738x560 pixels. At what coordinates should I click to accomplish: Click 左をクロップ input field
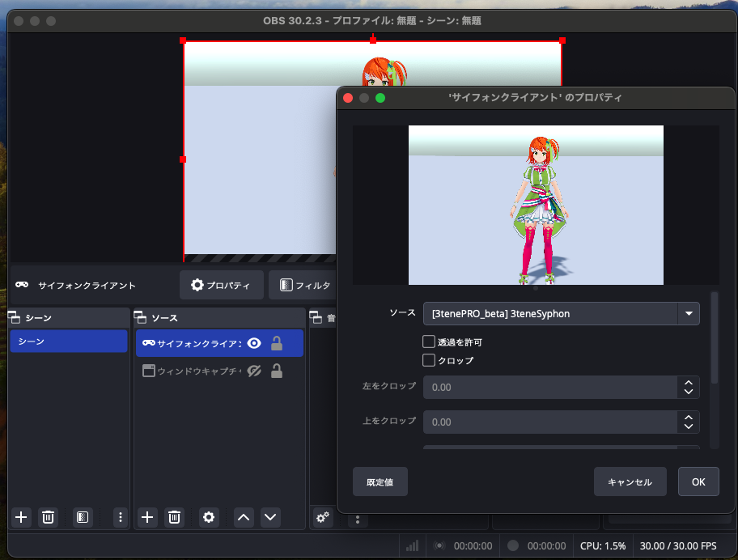click(549, 388)
